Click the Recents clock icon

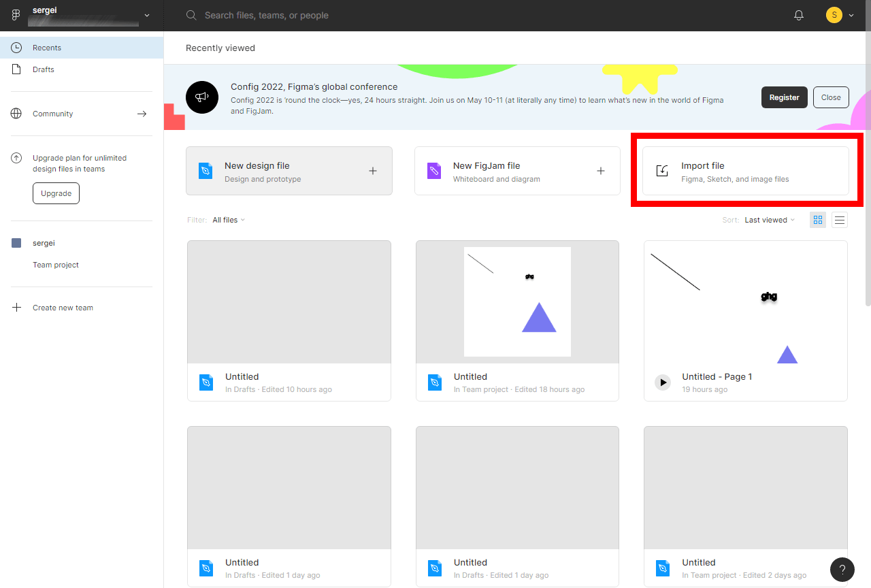pyautogui.click(x=16, y=48)
